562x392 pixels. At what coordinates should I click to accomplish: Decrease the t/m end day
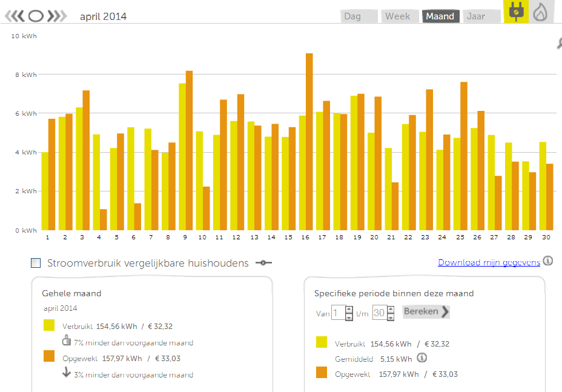391,317
